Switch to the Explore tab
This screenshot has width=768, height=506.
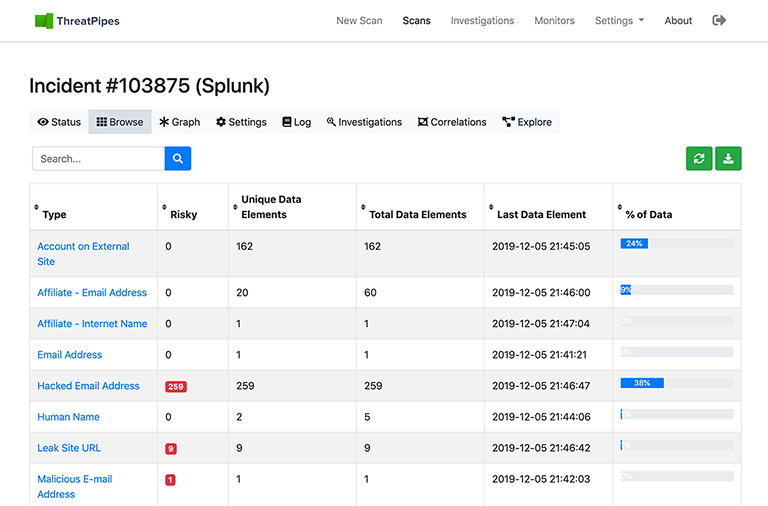click(x=527, y=122)
